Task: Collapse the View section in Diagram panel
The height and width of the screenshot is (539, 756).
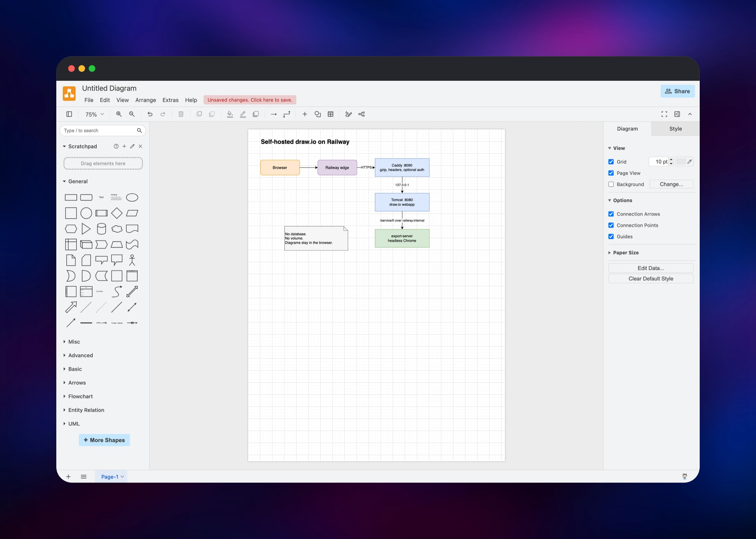Action: point(617,148)
